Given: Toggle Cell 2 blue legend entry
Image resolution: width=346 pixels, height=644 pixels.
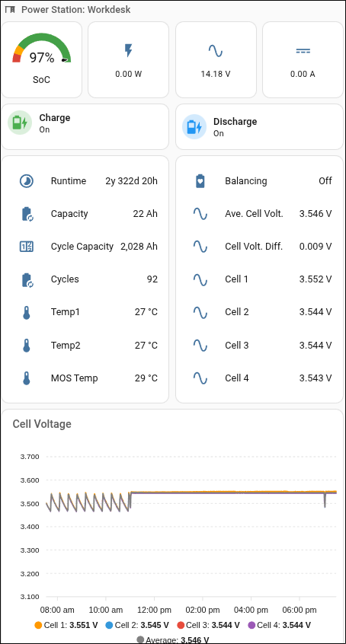Looking at the screenshot, I should 137,625.
